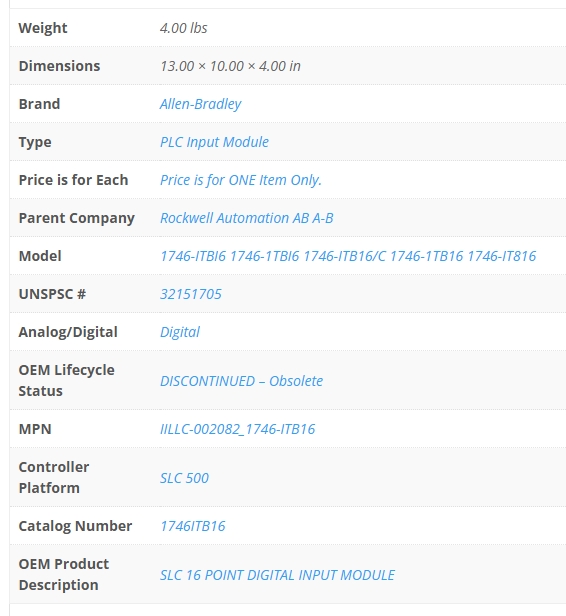
Task: Click catalog number 1746ITB16 link
Action: coord(193,526)
